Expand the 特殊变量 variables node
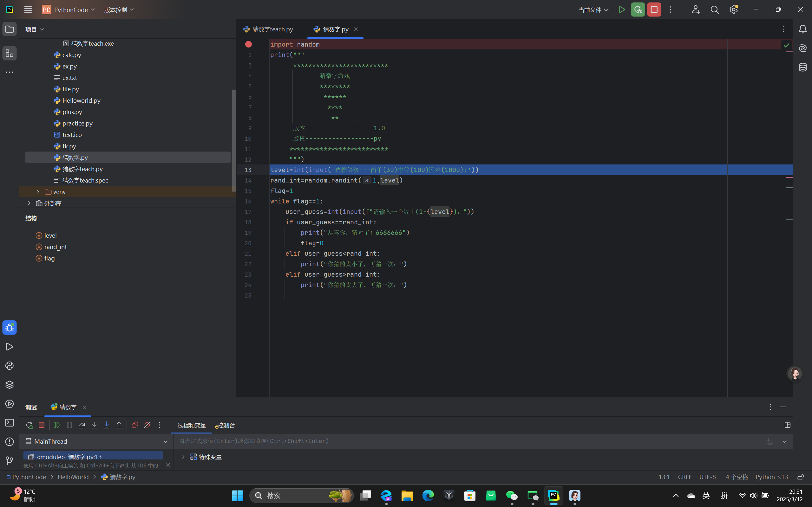Viewport: 812px width, 507px height. [x=184, y=457]
